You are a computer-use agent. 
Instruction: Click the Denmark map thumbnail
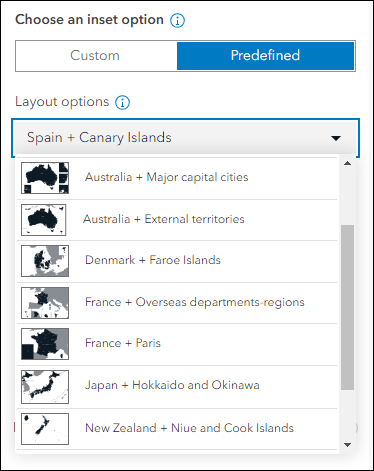point(45,261)
